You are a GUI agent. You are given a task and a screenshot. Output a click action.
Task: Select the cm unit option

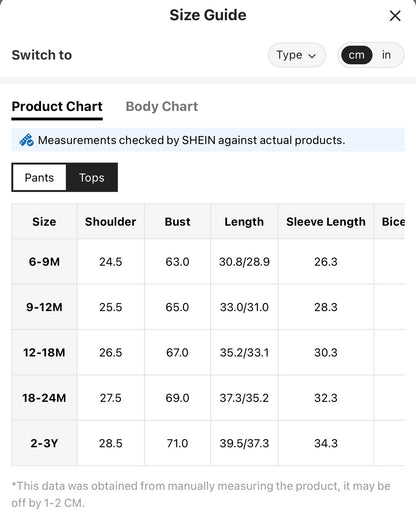click(x=356, y=55)
